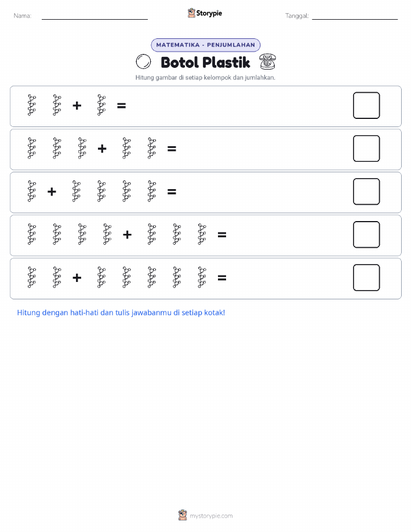
Task: Open the mystorypie.com link in the footer
Action: click(211, 516)
